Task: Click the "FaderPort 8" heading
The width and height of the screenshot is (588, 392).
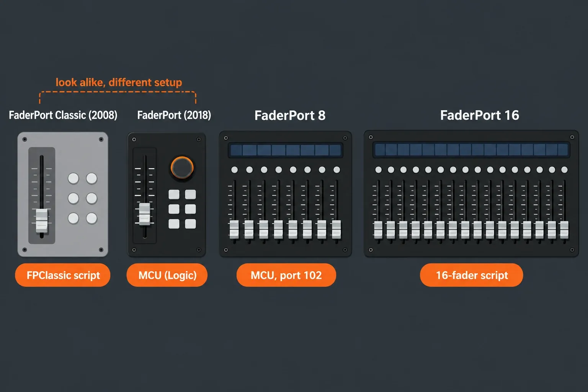Action: coord(290,115)
